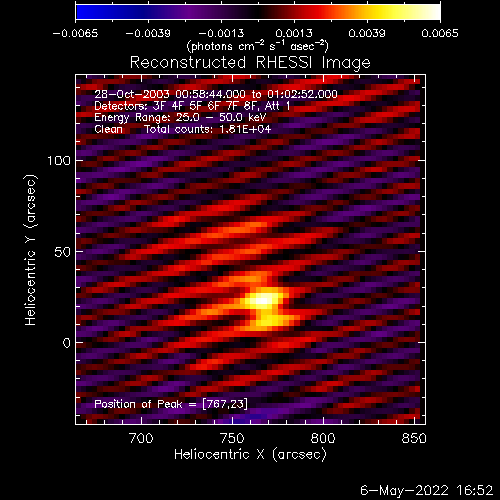This screenshot has width=500, height=500.
Task: Click the colorbar label '-0.0039'
Action: pos(148,33)
